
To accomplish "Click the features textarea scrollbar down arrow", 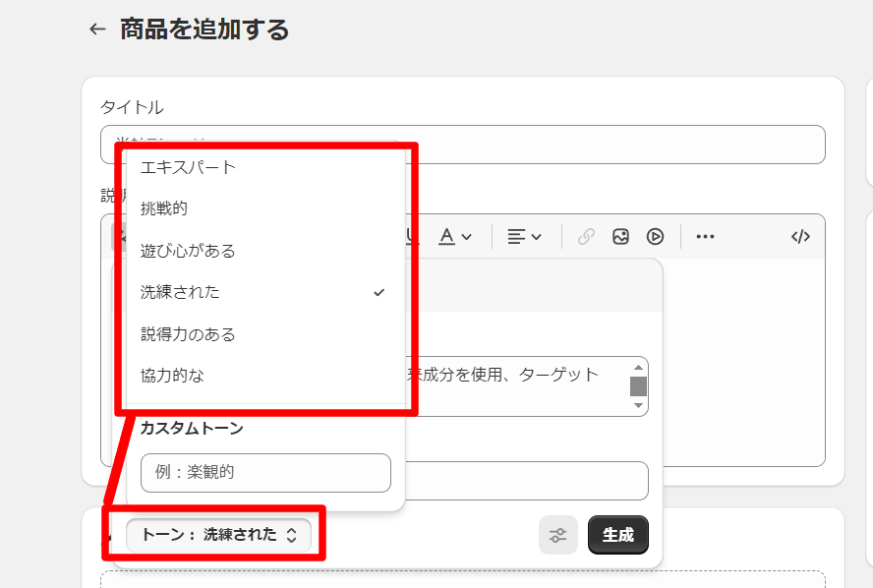I will pos(638,405).
